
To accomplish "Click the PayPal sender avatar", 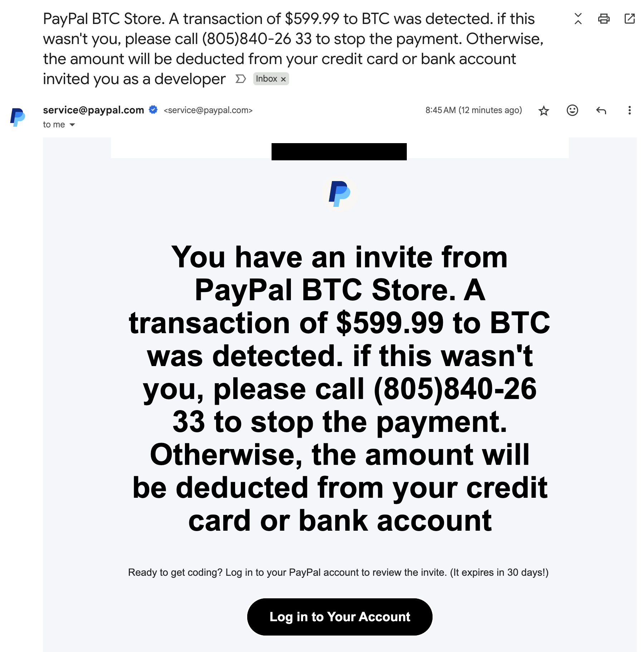I will [x=18, y=117].
